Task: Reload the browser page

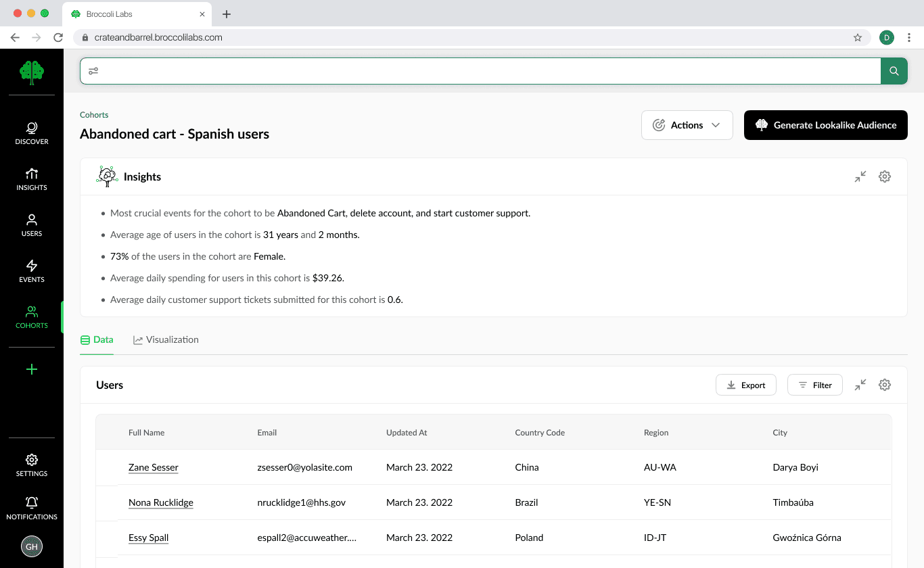Action: [x=58, y=38]
